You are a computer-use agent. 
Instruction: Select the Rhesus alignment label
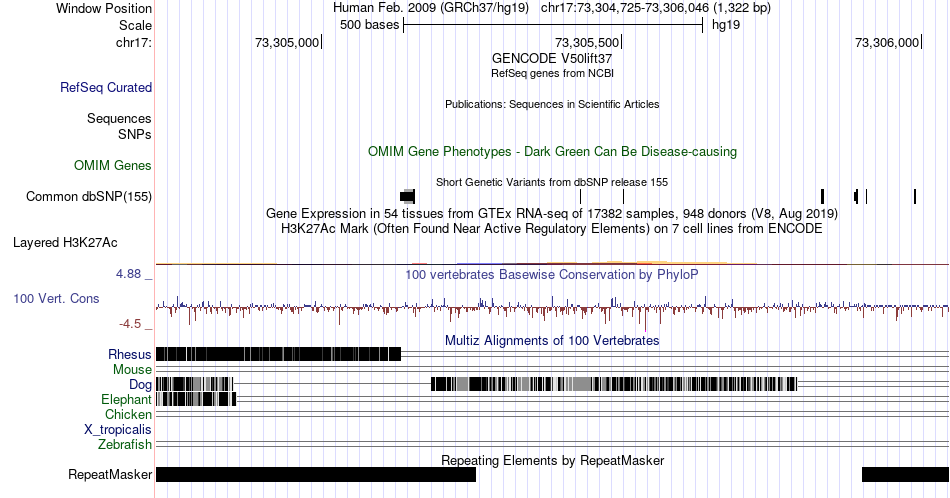(130, 354)
